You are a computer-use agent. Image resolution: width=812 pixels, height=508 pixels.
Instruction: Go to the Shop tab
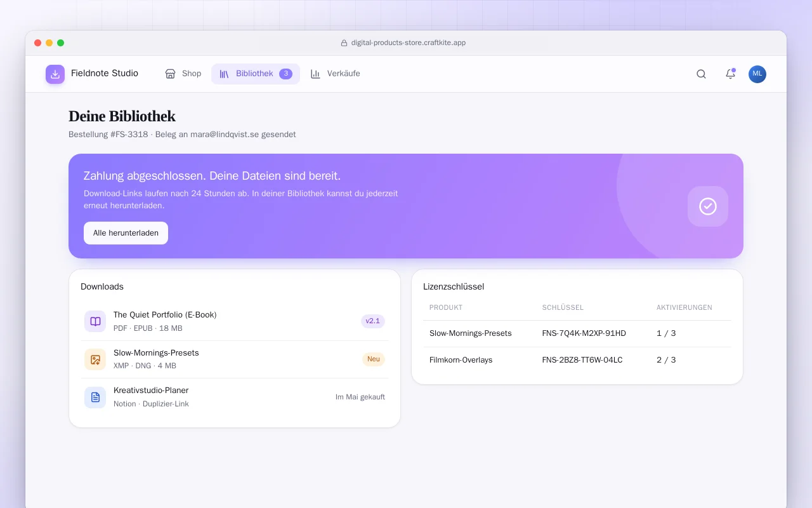pos(183,74)
